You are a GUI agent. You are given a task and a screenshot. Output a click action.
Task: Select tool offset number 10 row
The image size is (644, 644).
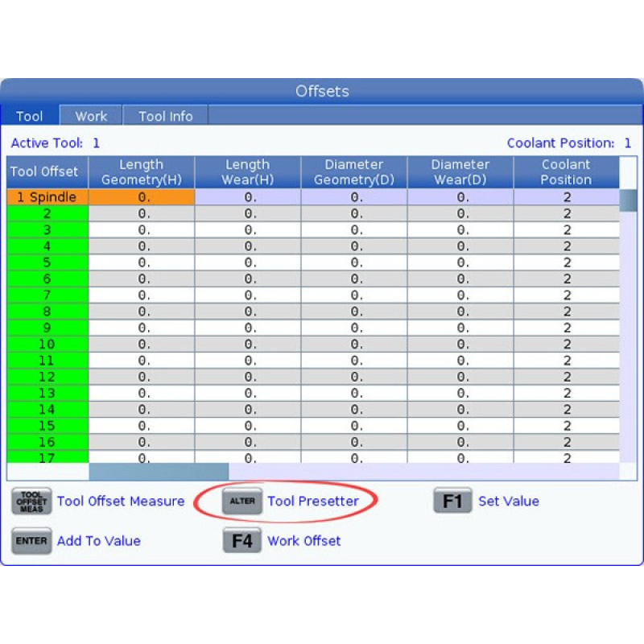[47, 344]
